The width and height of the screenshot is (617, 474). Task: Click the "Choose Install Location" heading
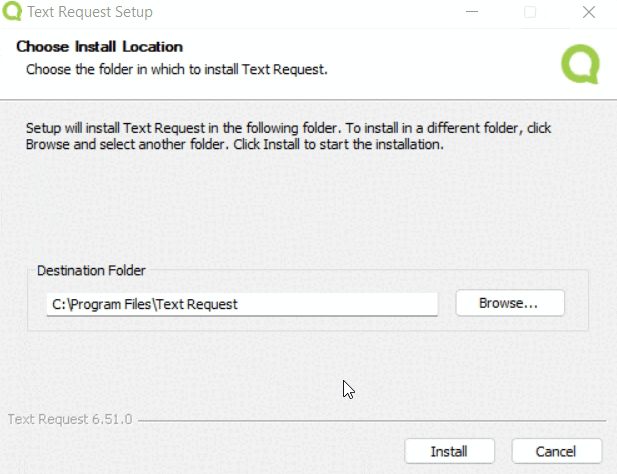click(x=99, y=47)
